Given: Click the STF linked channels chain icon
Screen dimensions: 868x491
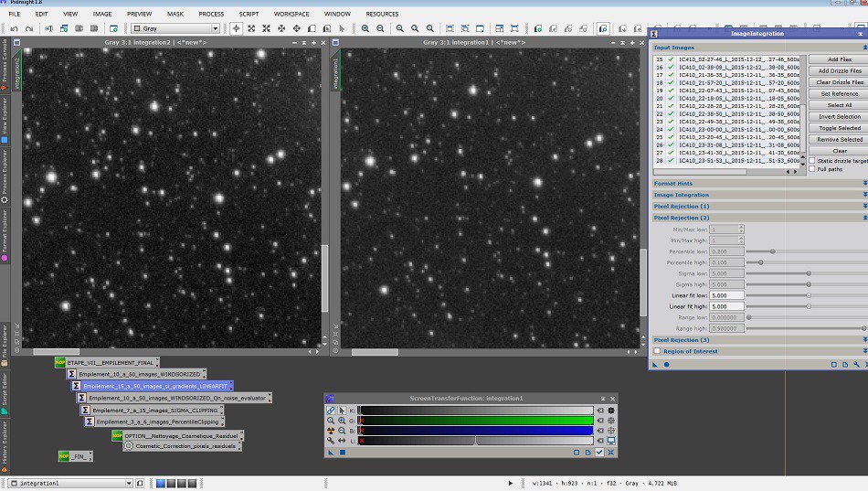Looking at the screenshot, I should (x=331, y=411).
